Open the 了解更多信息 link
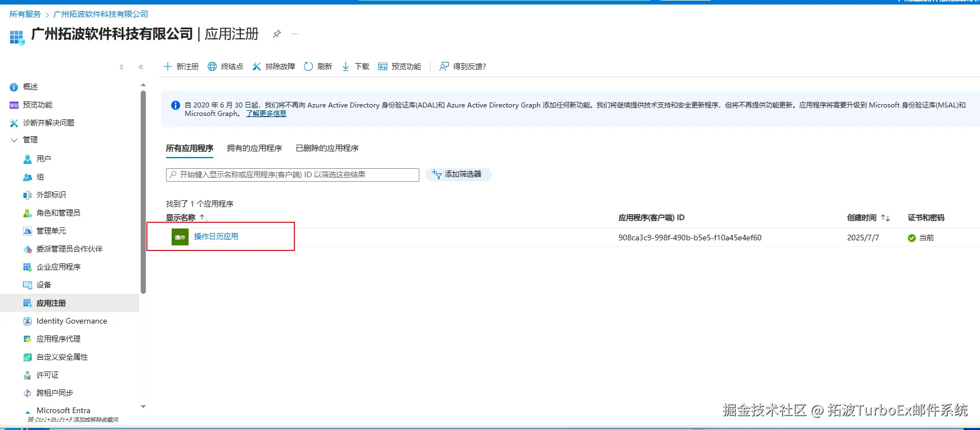The height and width of the screenshot is (430, 980). [x=266, y=114]
